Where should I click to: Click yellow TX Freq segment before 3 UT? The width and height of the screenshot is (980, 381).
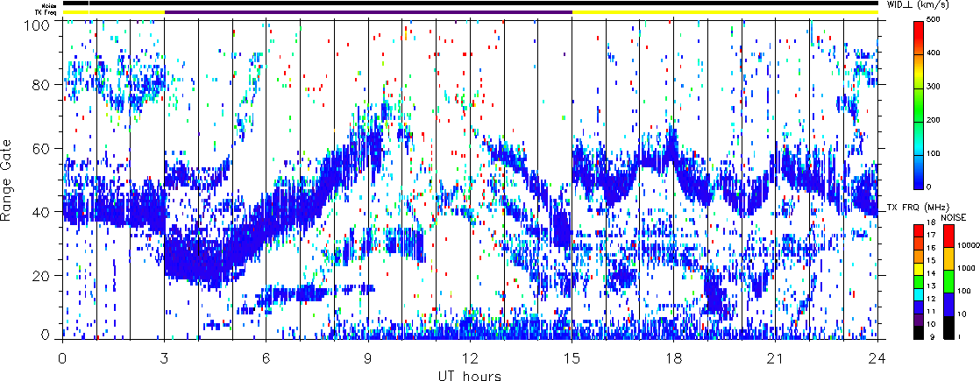[x=114, y=12]
